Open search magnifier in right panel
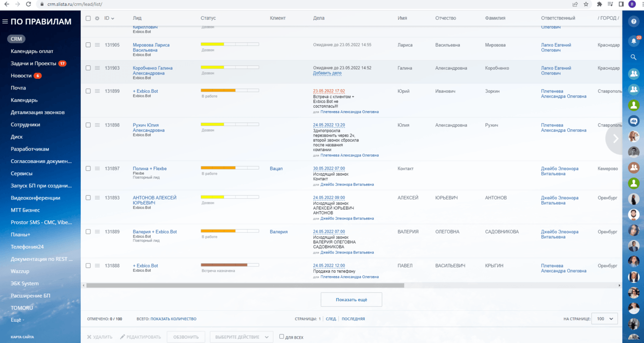The width and height of the screenshot is (644, 343). tap(633, 57)
